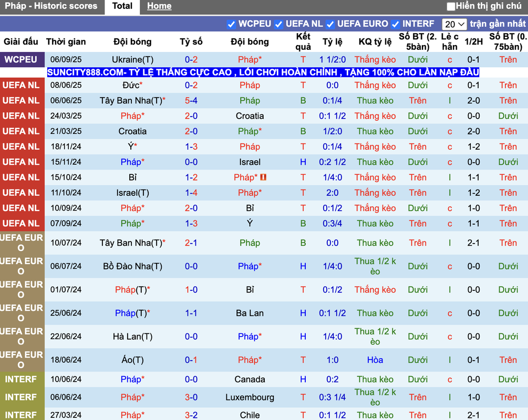Click the Lẻ chẵn column header
Viewport: 528px width, 420px height.
click(450, 41)
